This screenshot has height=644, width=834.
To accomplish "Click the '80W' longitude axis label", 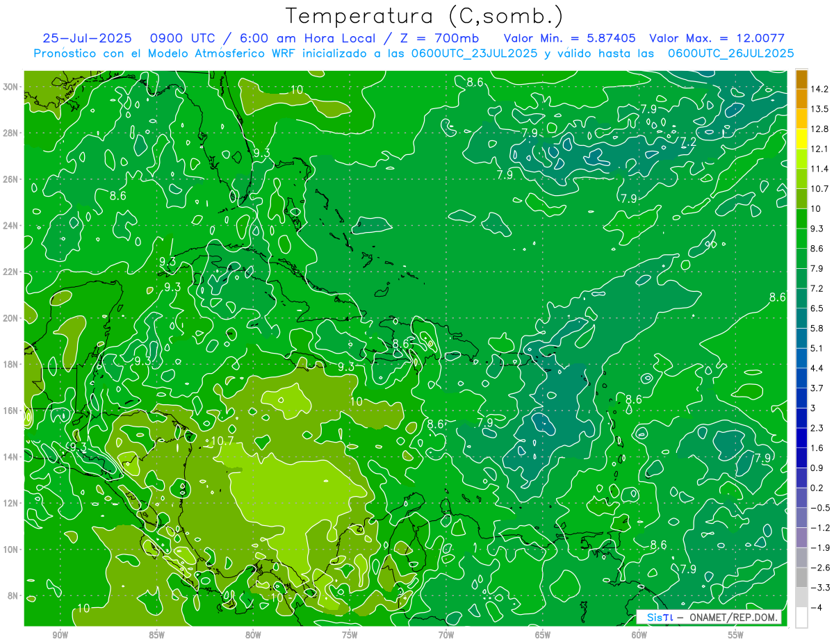I will tap(253, 635).
